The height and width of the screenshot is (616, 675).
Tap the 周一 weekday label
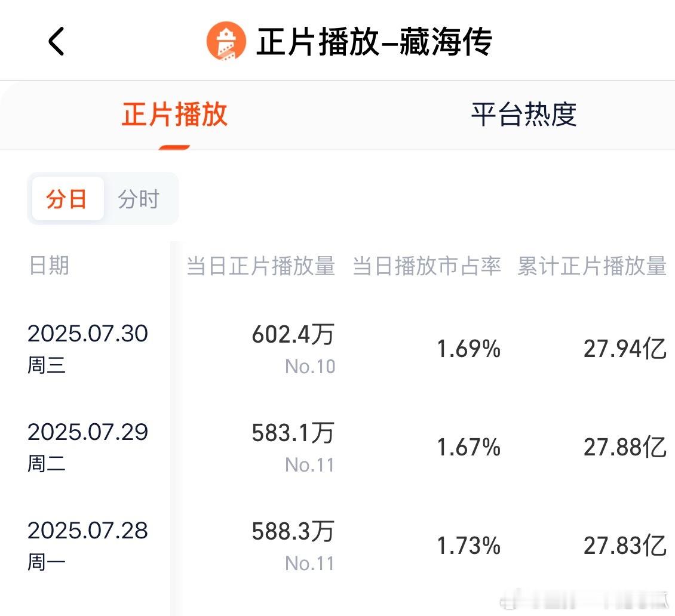tap(47, 562)
